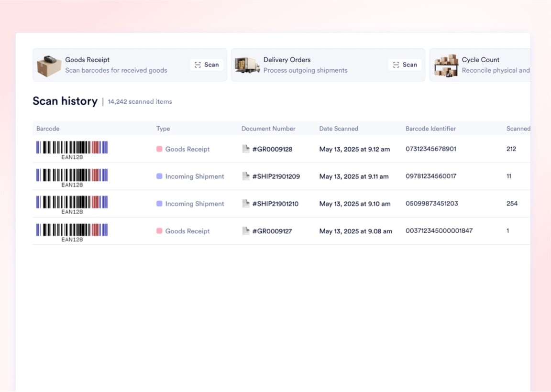
Task: Start Scan in Delivery Orders card
Action: point(405,65)
